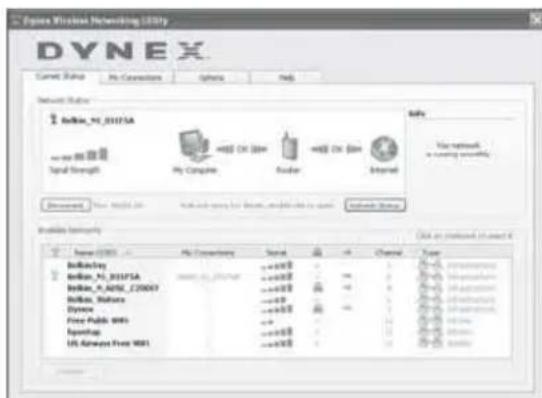Screen dimensions: 542x398
Task: Click the button right of double-click hint
Action: point(375,205)
